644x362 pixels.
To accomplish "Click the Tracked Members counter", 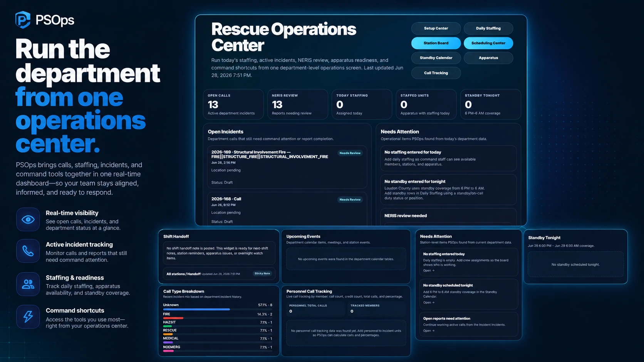I will (377, 309).
